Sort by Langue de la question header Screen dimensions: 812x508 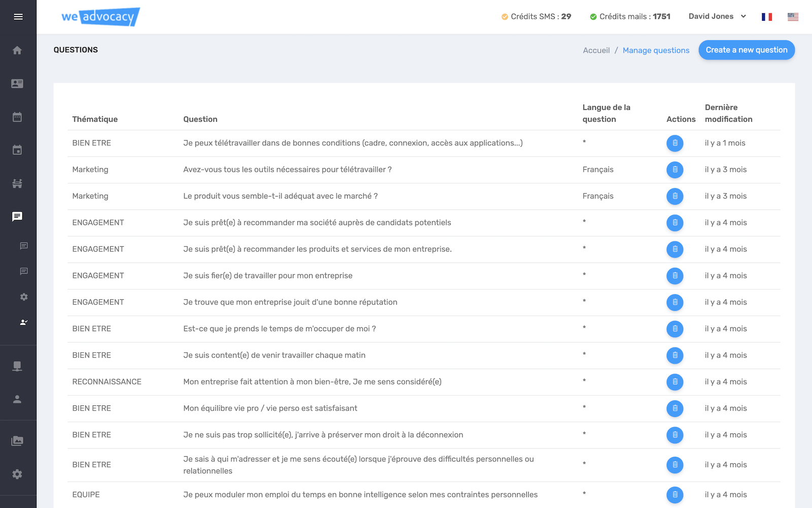point(606,113)
